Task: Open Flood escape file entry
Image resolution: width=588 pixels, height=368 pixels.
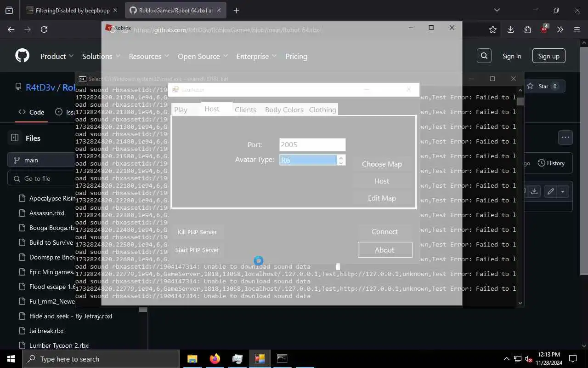Action: [52, 287]
